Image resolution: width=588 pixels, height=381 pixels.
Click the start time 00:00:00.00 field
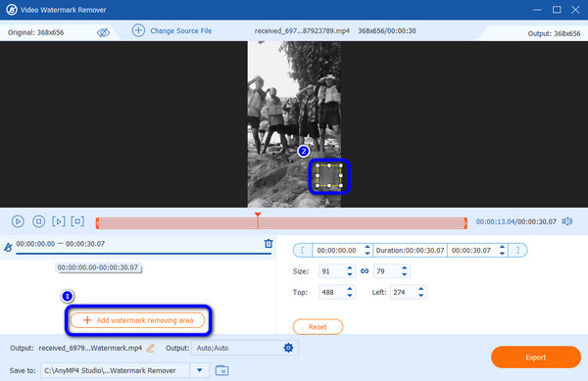click(337, 251)
